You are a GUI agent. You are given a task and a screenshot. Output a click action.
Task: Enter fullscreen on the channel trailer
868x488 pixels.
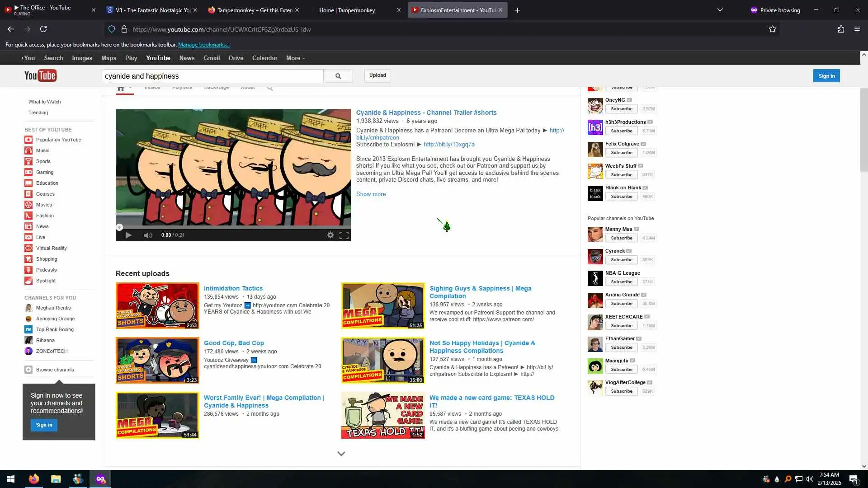pos(344,235)
